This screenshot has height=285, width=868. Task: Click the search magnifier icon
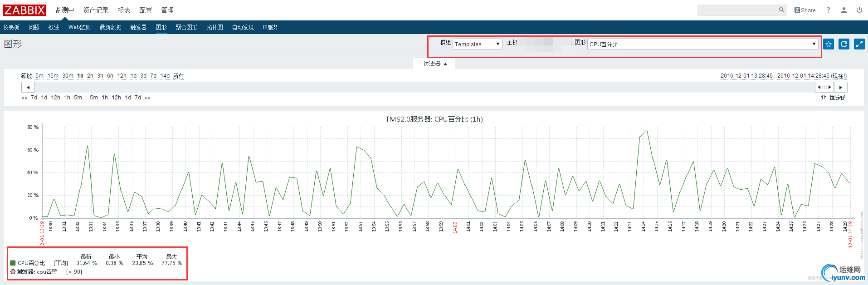782,10
